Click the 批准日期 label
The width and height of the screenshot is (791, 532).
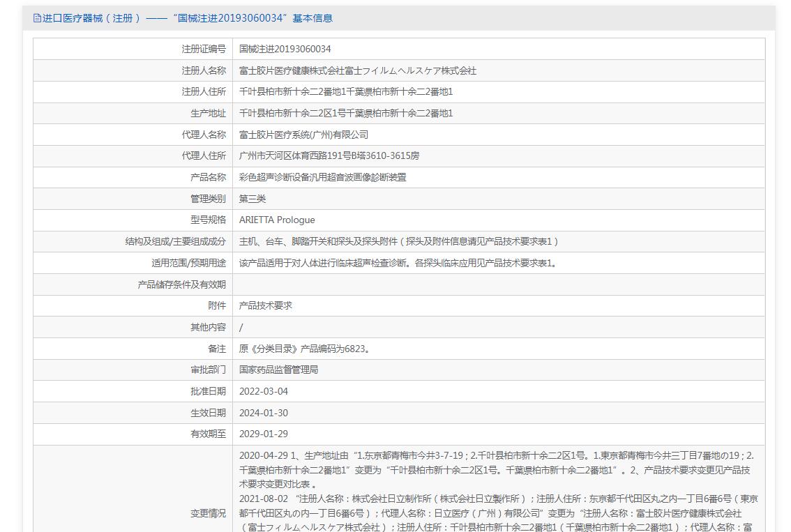tap(209, 391)
